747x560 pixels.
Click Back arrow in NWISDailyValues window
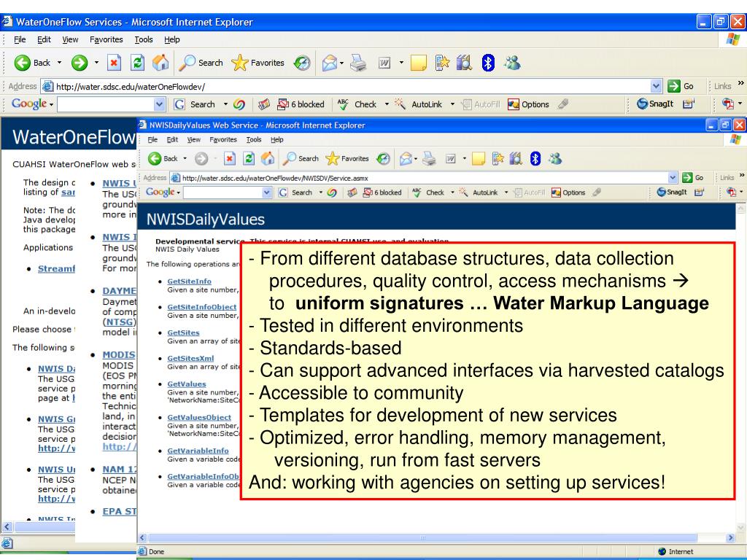point(155,158)
